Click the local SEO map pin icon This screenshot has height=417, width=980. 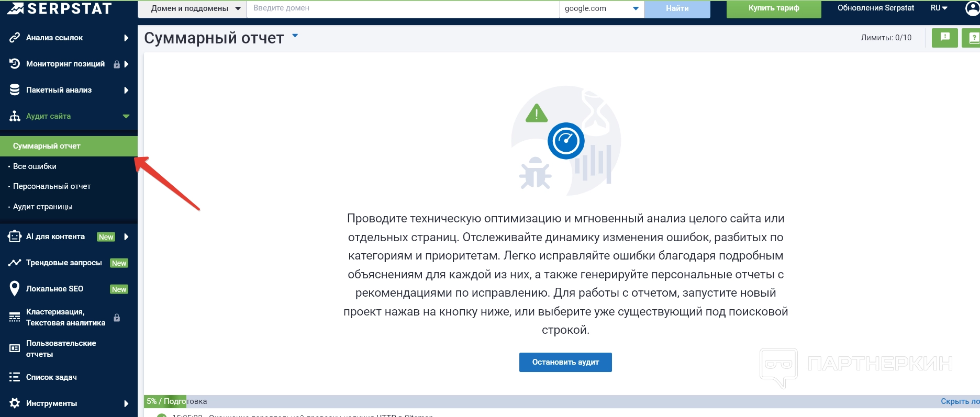[x=15, y=289]
